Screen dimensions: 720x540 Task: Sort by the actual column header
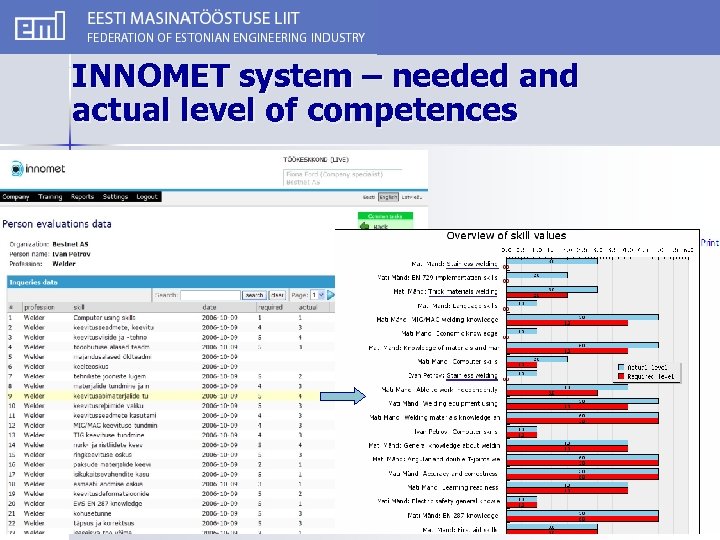coord(308,307)
